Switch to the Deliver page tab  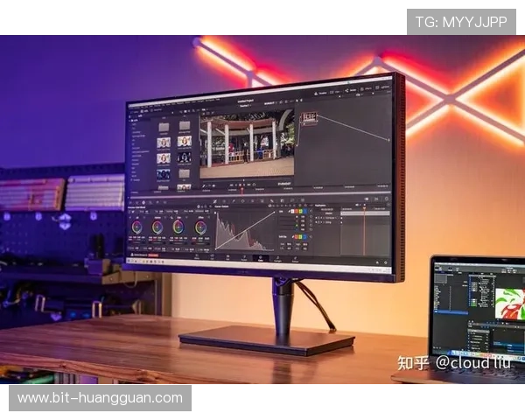click(x=294, y=259)
